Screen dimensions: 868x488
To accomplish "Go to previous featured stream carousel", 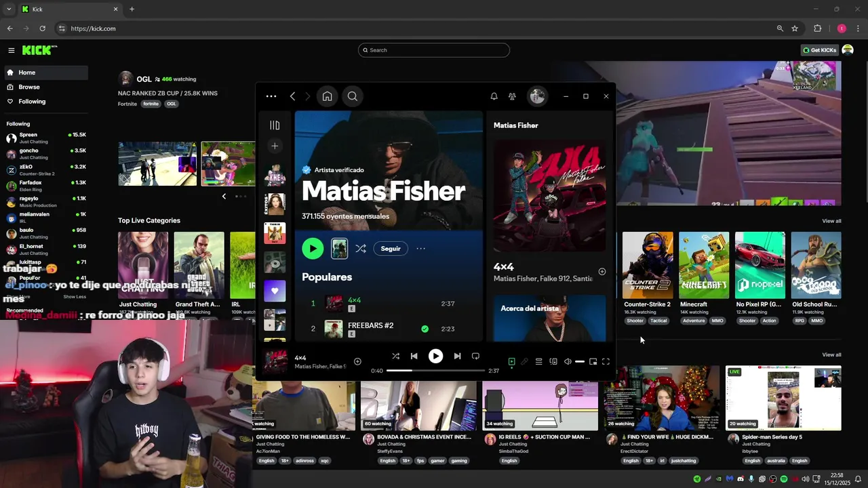I will (224, 197).
